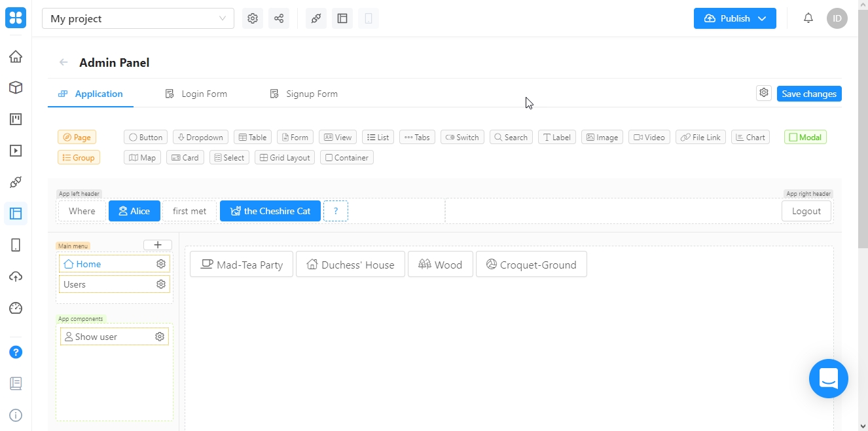Image resolution: width=868 pixels, height=431 pixels.
Task: Open the cube icon in left sidebar
Action: 16,88
